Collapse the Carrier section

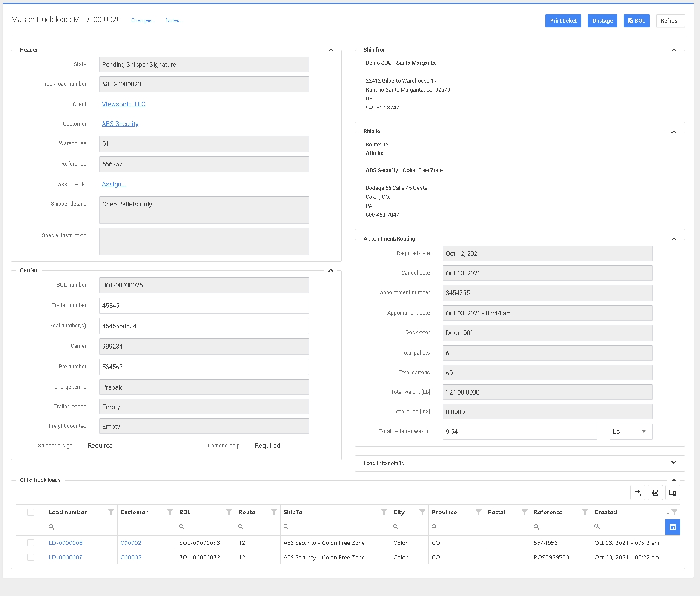point(330,270)
